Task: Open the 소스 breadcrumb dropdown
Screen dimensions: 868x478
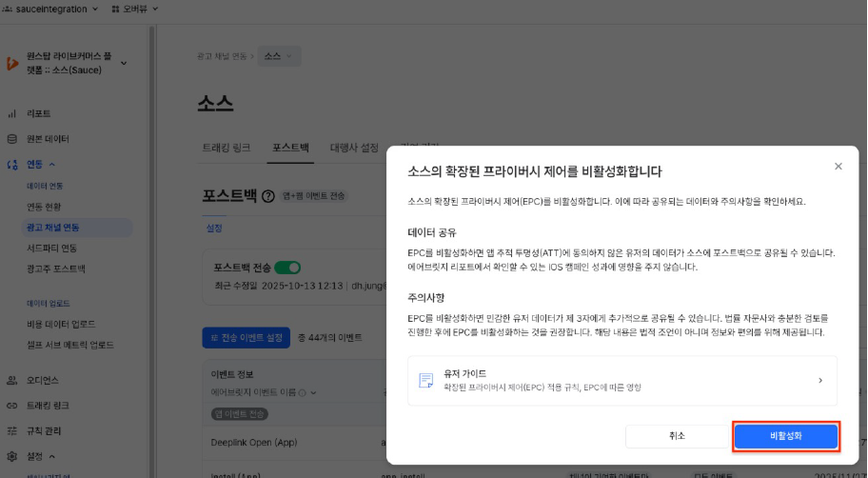Action: pos(279,56)
